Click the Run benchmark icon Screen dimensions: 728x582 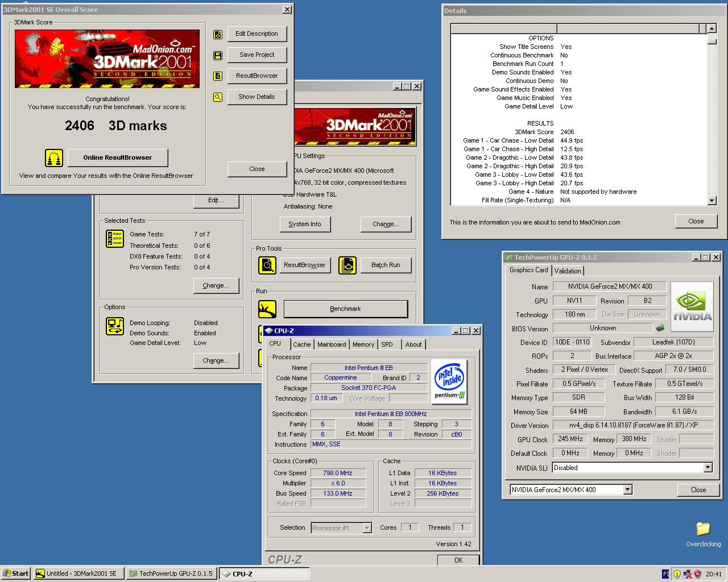[267, 309]
